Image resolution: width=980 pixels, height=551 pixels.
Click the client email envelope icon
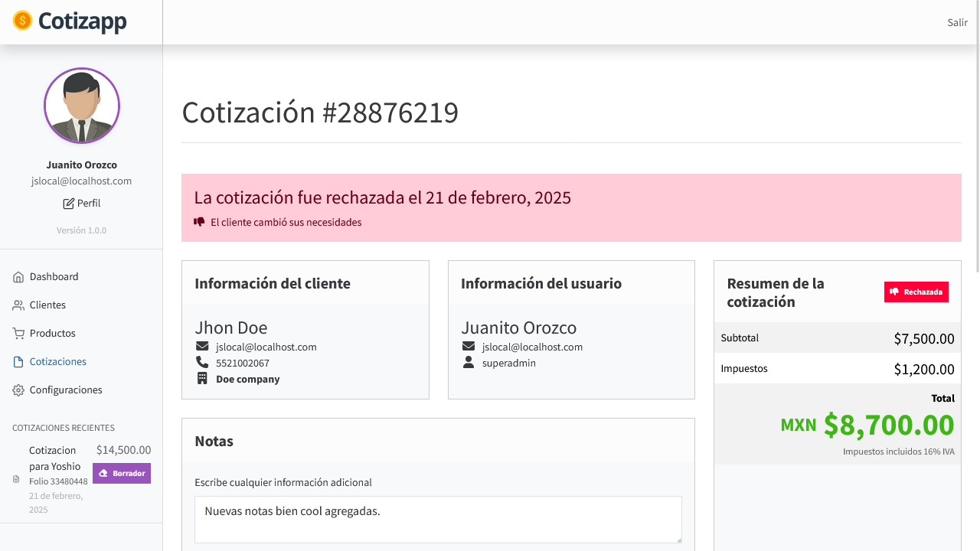(202, 347)
